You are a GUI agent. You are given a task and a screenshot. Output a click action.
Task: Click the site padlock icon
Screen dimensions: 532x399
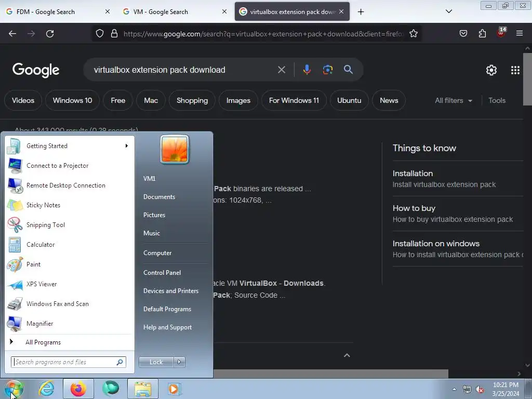click(x=114, y=34)
